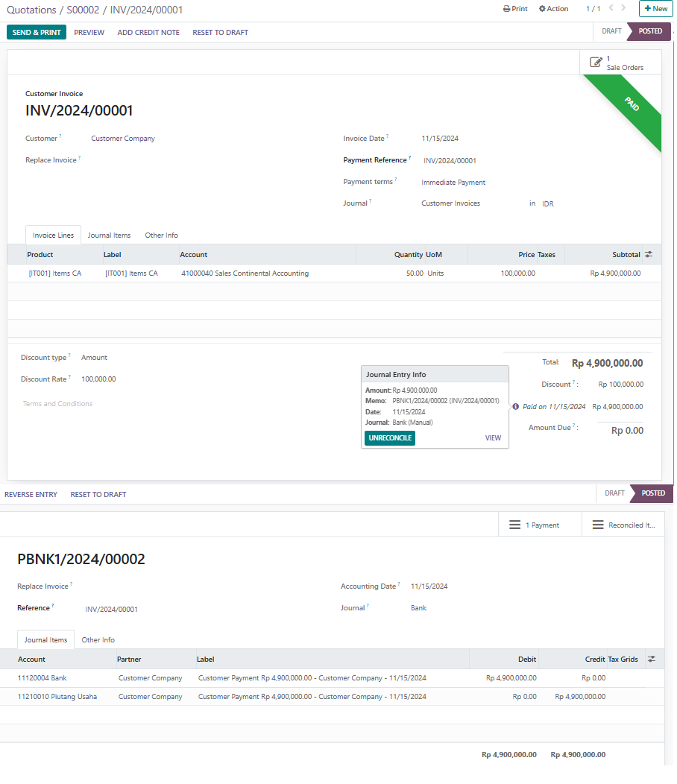This screenshot has width=677, height=784.
Task: Click the New plus button
Action: tap(656, 9)
